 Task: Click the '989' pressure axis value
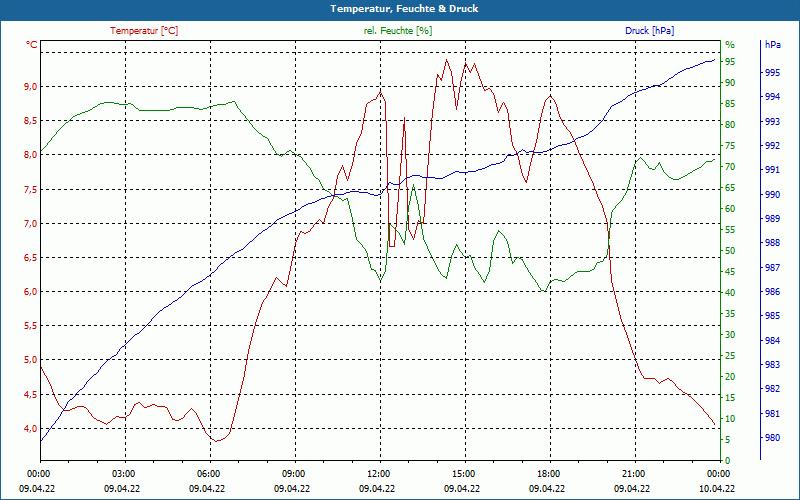point(772,219)
